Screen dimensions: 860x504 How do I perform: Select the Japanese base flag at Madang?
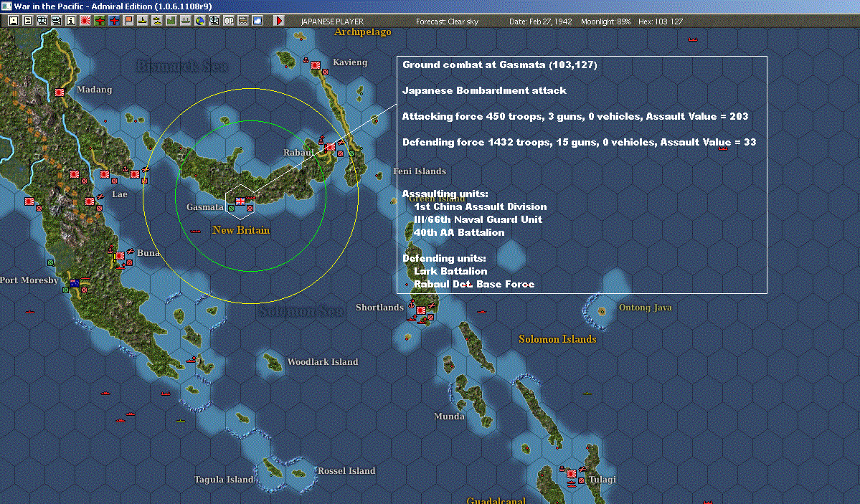[60, 92]
